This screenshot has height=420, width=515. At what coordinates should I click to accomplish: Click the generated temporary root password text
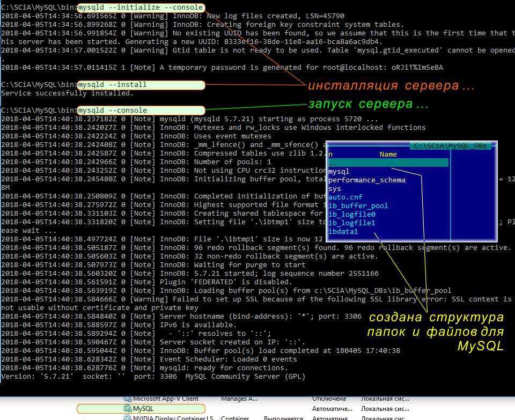(416, 68)
